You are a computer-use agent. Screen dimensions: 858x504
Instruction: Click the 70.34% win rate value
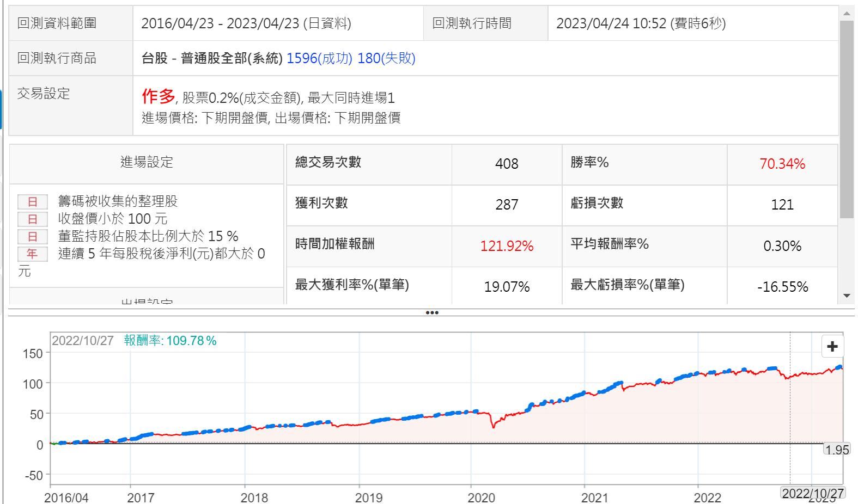point(782,164)
